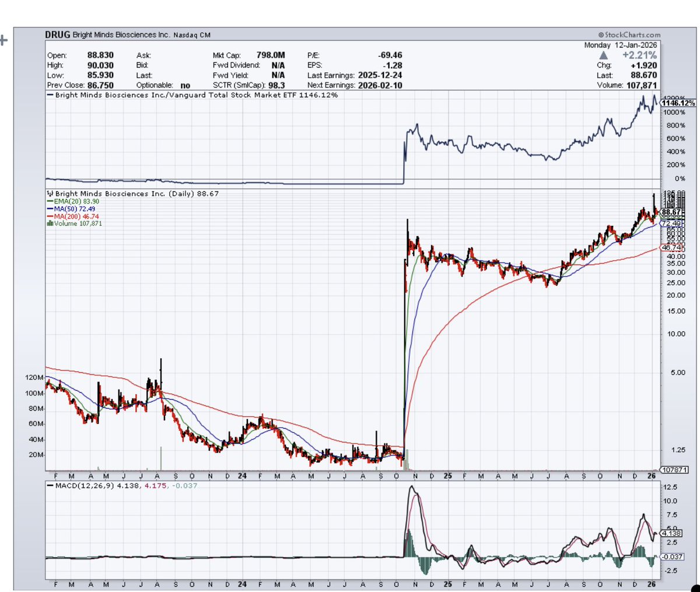Click the Open value 88.830
This screenshot has width=700, height=592.
[100, 55]
